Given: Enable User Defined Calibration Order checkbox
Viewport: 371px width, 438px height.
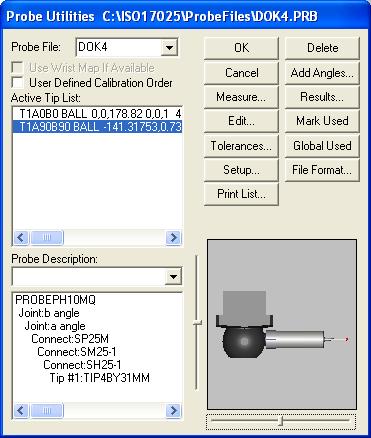Looking at the screenshot, I should click(x=17, y=82).
